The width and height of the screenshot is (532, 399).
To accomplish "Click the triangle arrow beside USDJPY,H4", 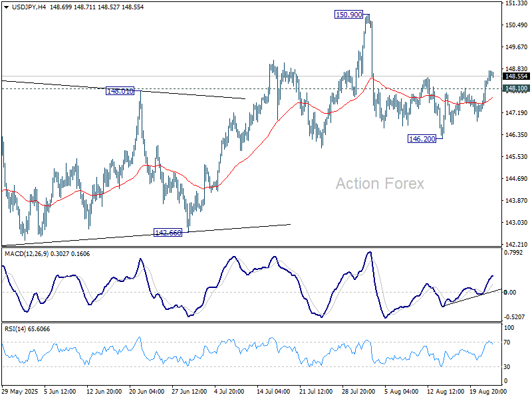I will coord(6,7).
